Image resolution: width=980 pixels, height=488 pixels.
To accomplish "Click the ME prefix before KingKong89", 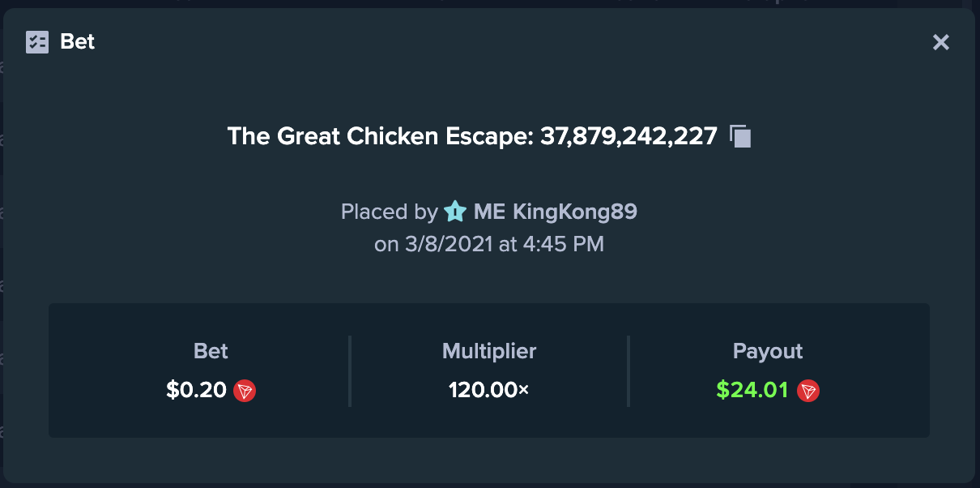I will pyautogui.click(x=490, y=212).
